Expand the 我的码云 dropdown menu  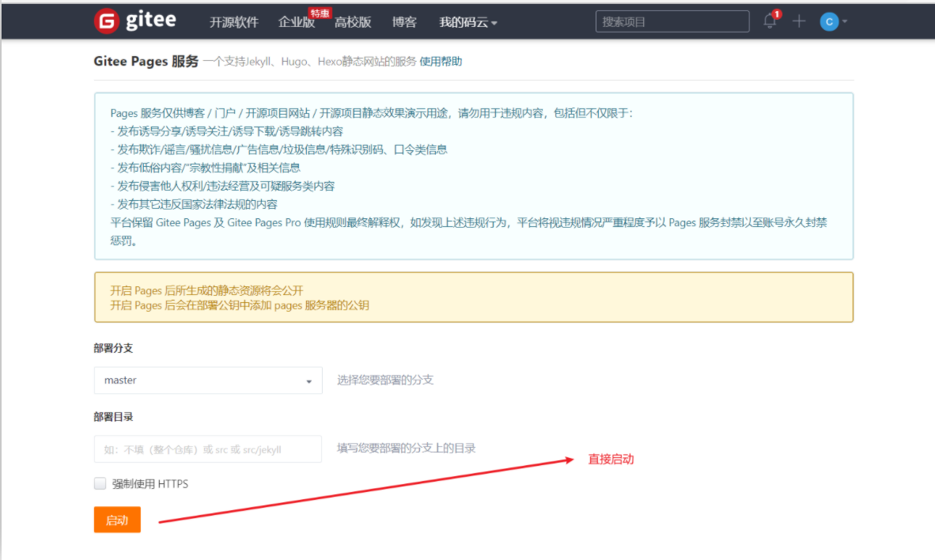tap(468, 22)
